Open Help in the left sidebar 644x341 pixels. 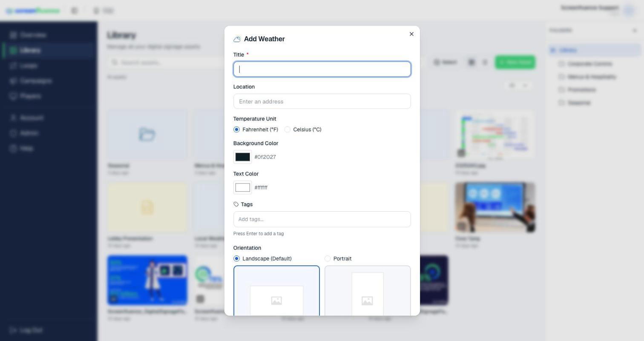(x=49, y=149)
